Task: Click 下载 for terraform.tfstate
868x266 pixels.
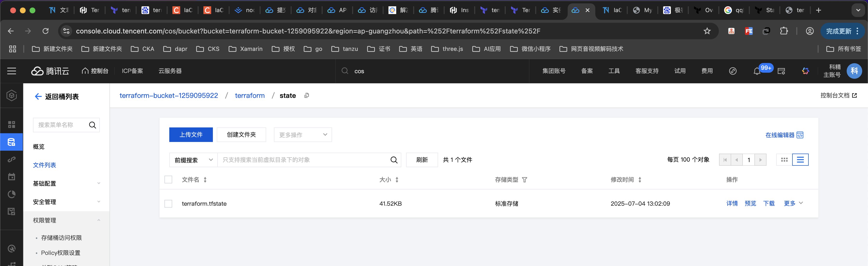Action: click(x=769, y=203)
